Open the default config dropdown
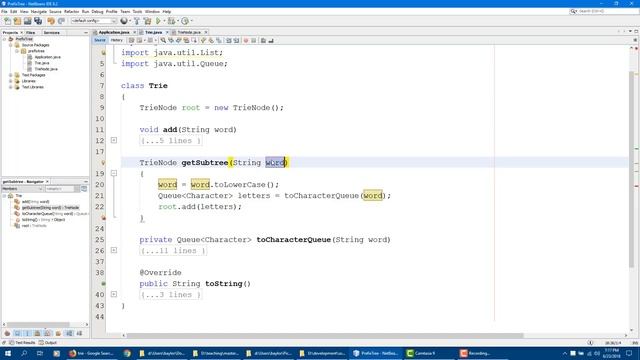The height and width of the screenshot is (360, 640). [94, 21]
